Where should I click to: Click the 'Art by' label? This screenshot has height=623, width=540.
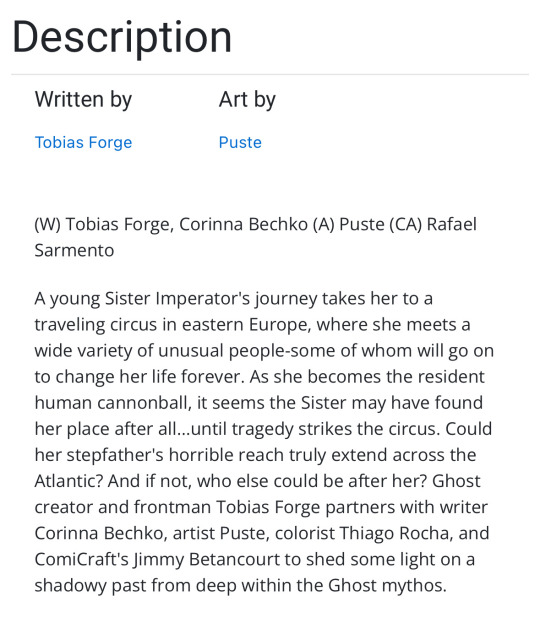pyautogui.click(x=247, y=99)
